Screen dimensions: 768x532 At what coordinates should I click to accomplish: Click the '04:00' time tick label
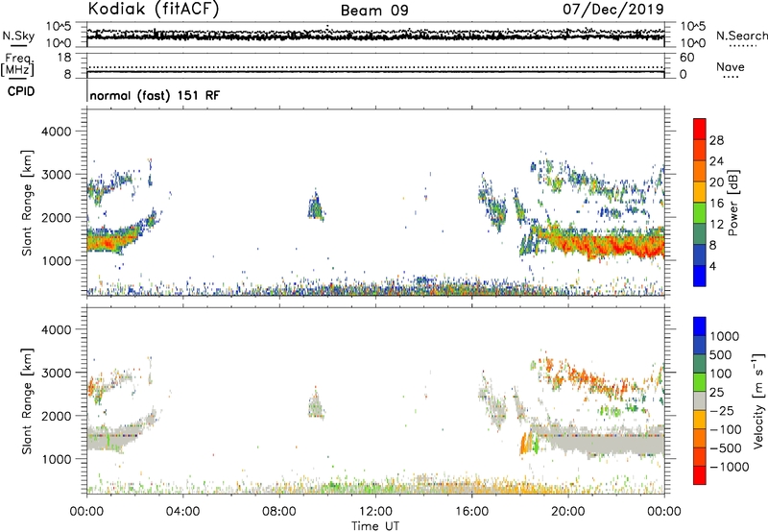pos(182,512)
